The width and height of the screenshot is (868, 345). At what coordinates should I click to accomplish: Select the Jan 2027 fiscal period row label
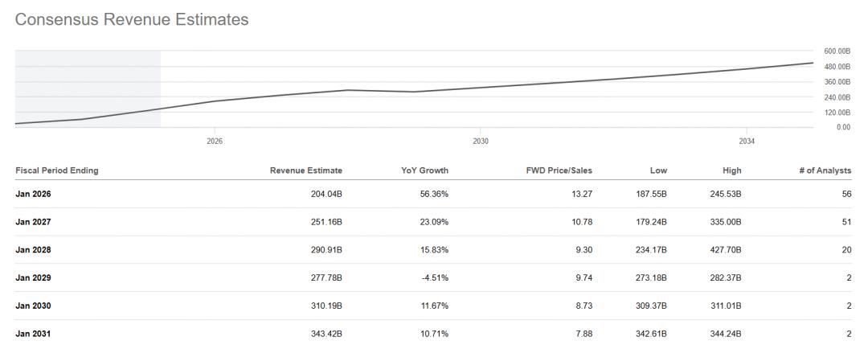(x=31, y=222)
